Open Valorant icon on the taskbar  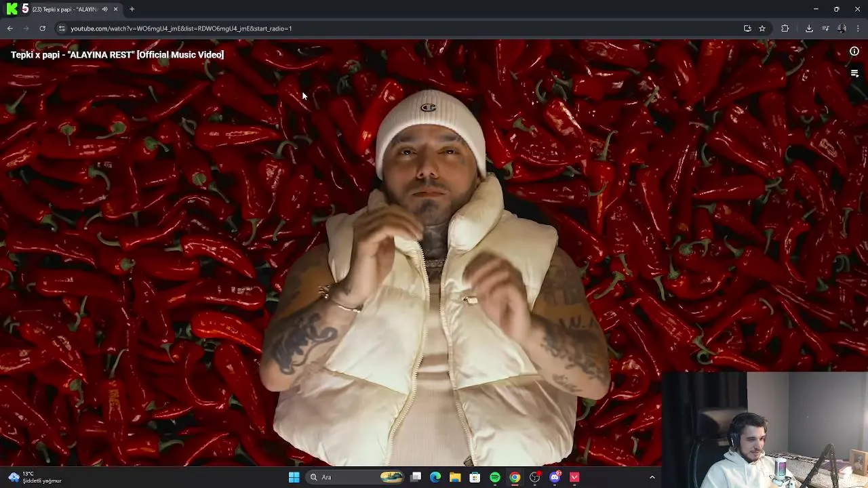[x=574, y=477]
